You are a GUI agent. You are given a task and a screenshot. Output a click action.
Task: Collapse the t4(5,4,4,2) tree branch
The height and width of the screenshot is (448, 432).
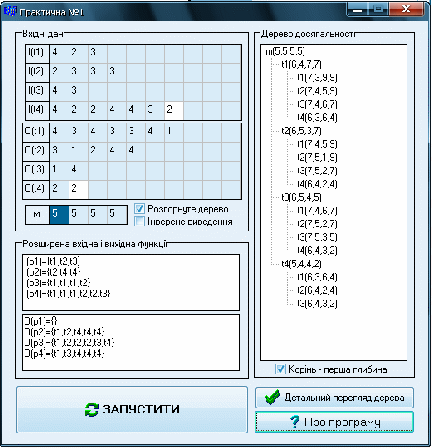point(301,264)
